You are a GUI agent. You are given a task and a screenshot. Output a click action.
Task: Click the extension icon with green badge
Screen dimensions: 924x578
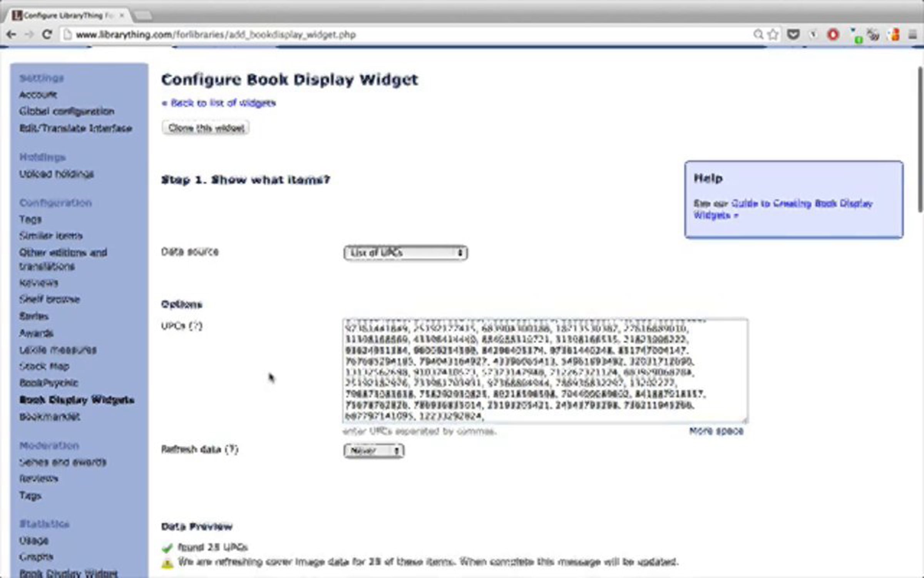point(856,35)
